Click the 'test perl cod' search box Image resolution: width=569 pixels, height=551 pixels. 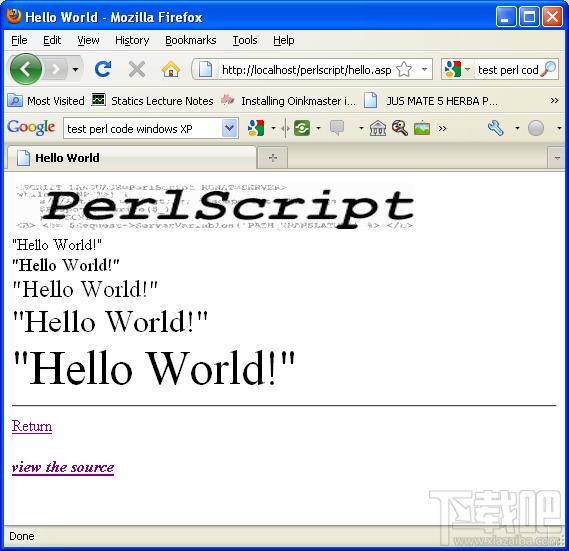point(508,70)
